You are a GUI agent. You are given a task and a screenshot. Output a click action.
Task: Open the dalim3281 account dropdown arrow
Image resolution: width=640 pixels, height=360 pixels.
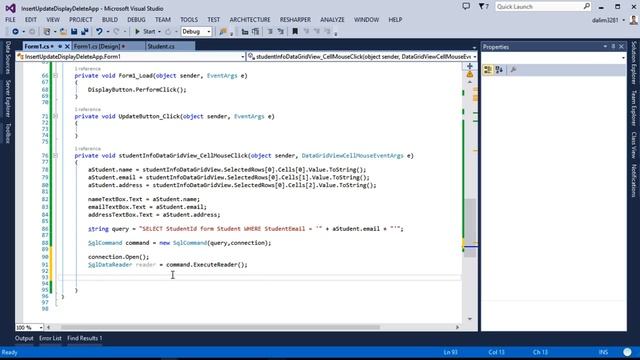click(624, 20)
